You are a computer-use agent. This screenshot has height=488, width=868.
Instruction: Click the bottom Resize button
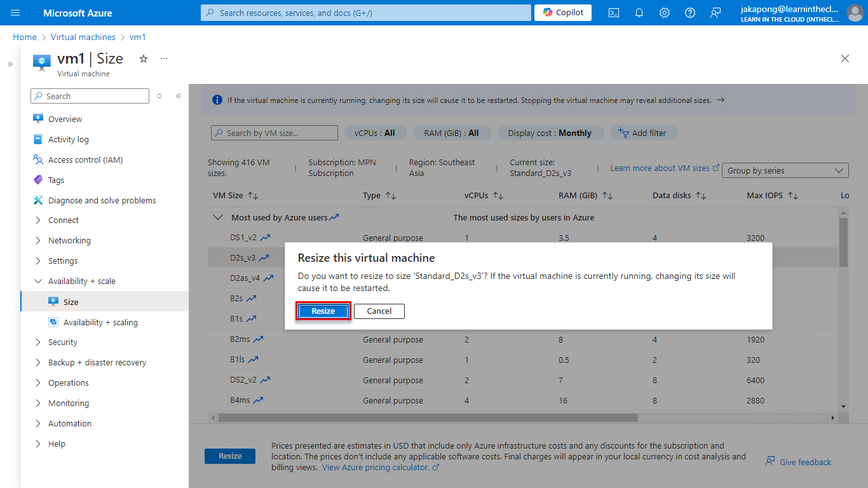click(230, 456)
